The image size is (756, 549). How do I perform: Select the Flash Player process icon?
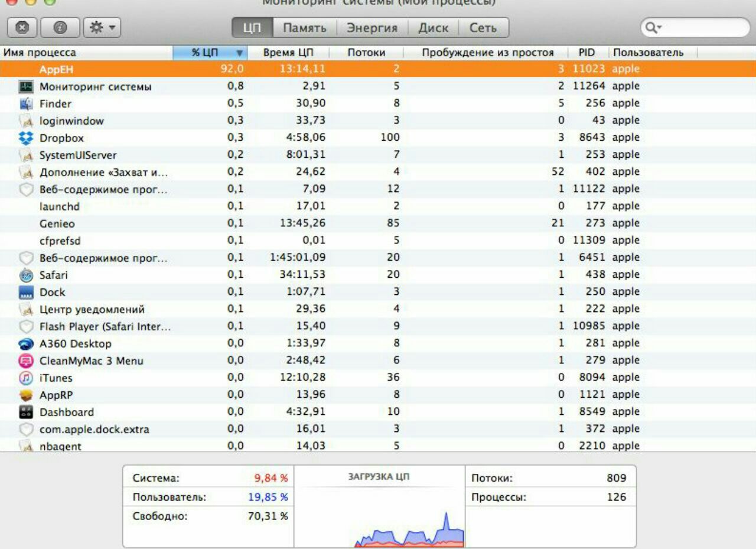tap(26, 327)
